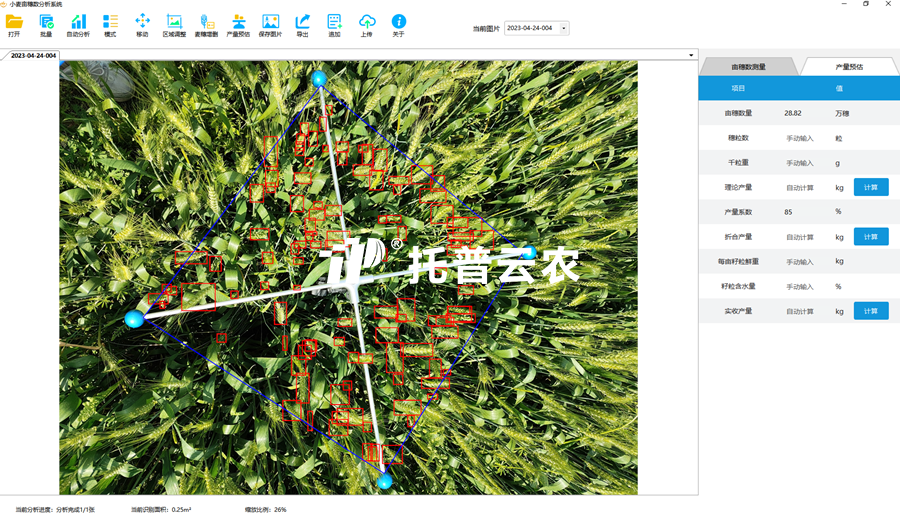Open the document tab list arrow

[x=691, y=55]
